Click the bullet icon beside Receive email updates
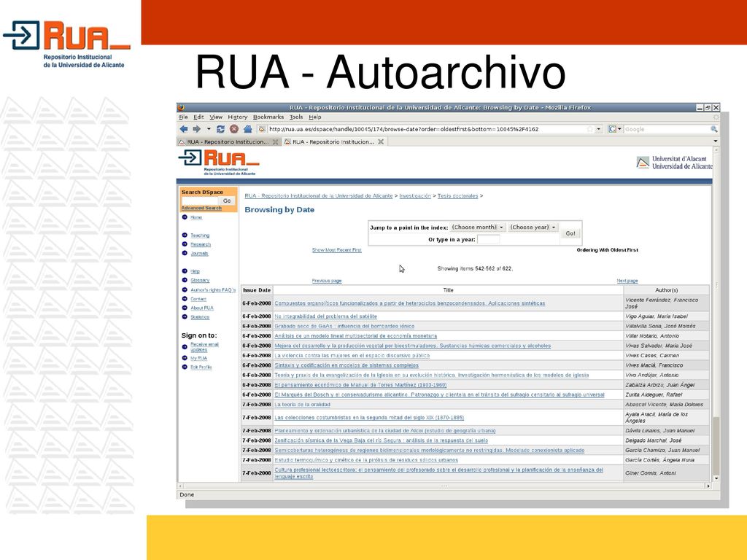Viewport: 747px width, 560px height. point(185,347)
